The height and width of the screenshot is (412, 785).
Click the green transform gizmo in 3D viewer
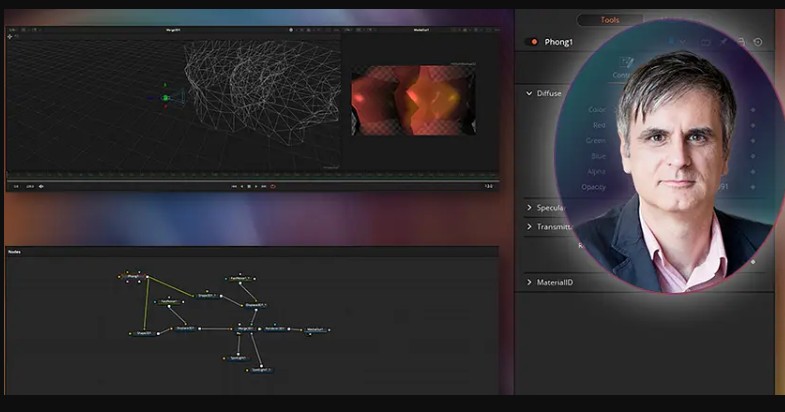coord(166,98)
